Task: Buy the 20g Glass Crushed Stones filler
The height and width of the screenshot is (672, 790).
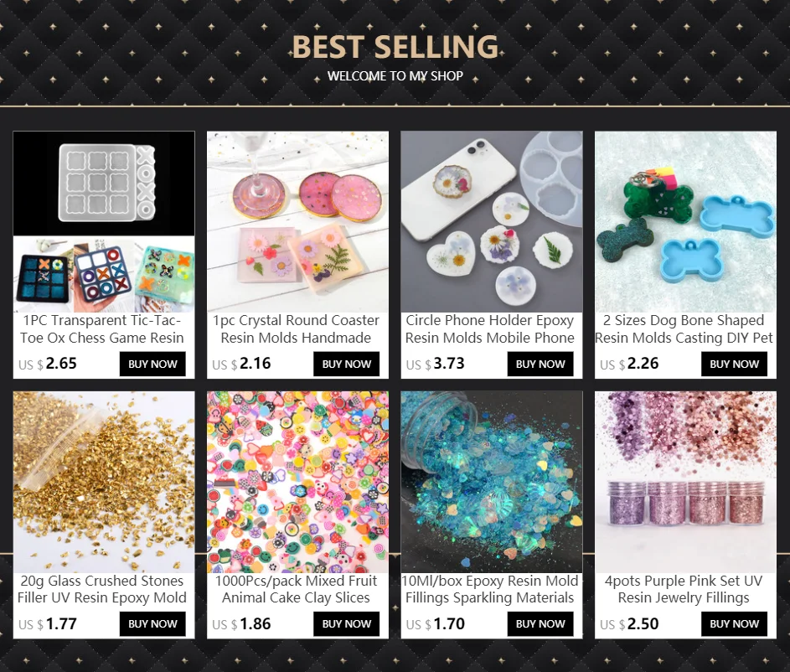Action: [x=152, y=623]
